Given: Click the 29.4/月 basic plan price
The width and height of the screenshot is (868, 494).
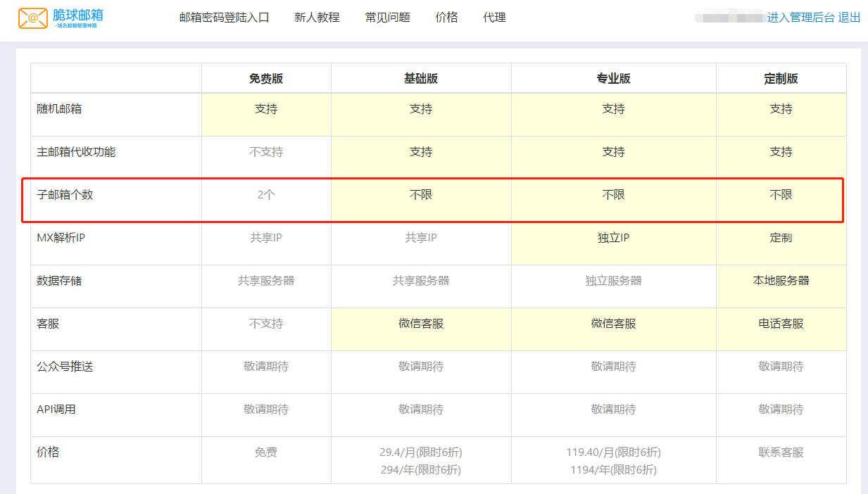Looking at the screenshot, I should 421,452.
